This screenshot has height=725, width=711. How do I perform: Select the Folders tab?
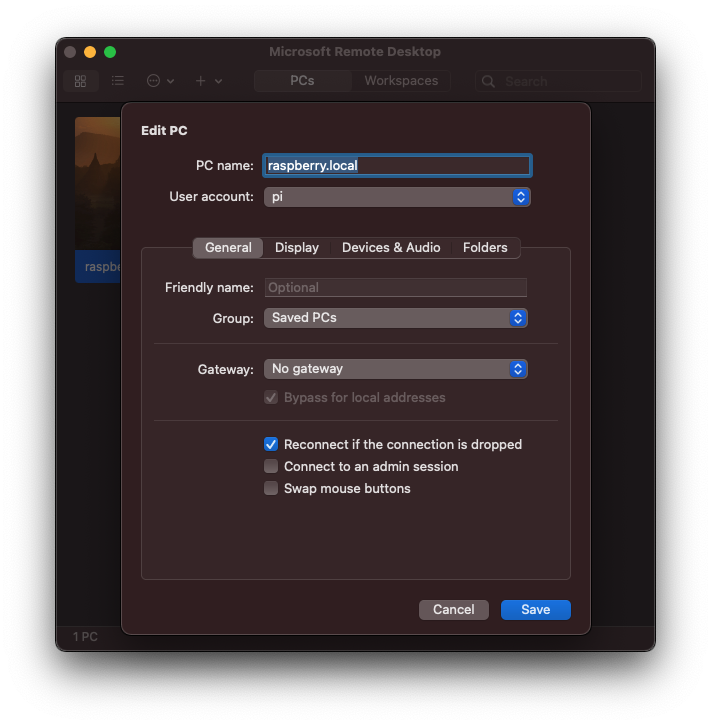tap(485, 247)
